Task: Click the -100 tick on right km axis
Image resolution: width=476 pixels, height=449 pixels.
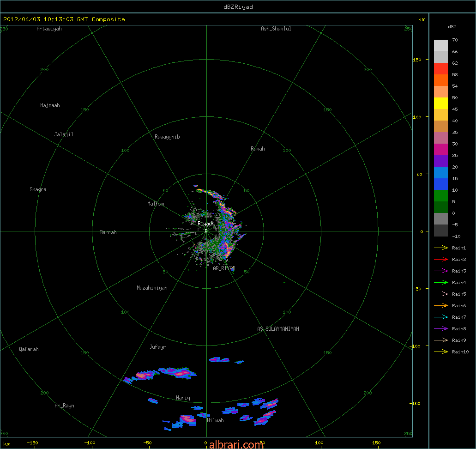Action: [416, 346]
